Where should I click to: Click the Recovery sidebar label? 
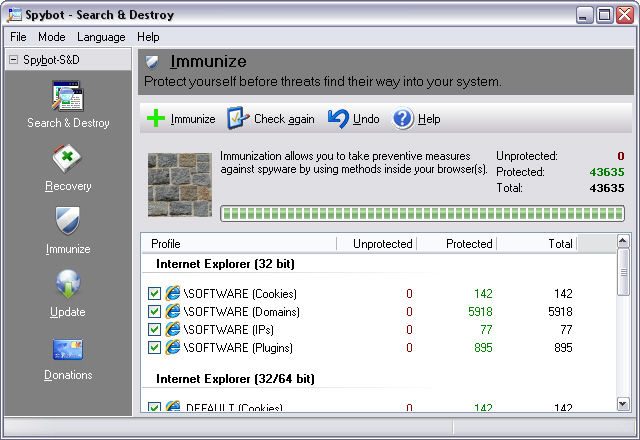click(x=68, y=186)
